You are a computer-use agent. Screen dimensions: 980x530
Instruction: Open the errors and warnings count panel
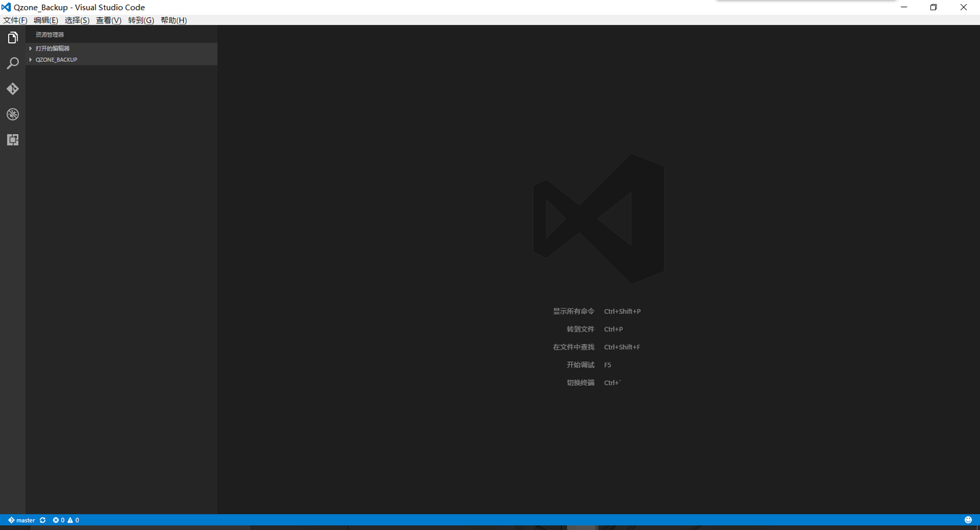point(66,520)
